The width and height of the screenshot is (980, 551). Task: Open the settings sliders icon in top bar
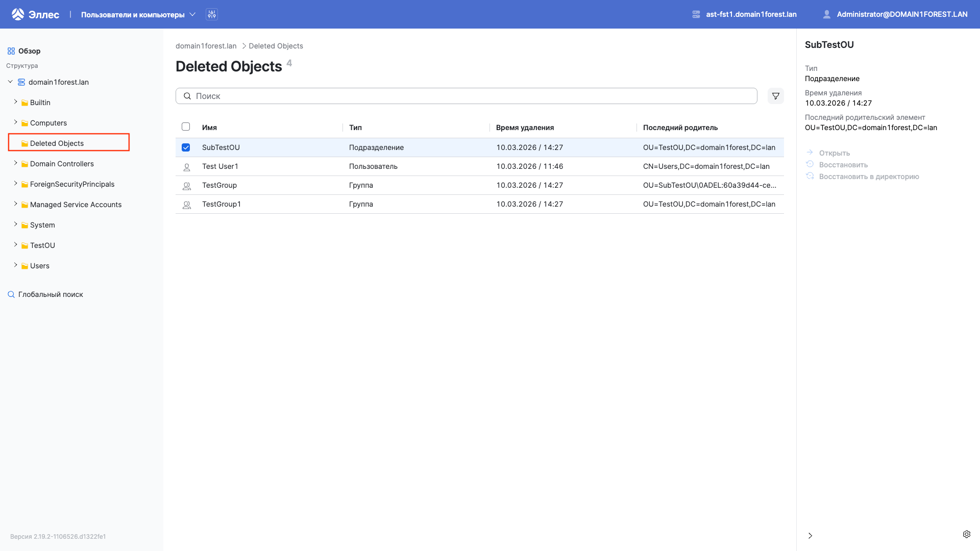[x=212, y=14]
